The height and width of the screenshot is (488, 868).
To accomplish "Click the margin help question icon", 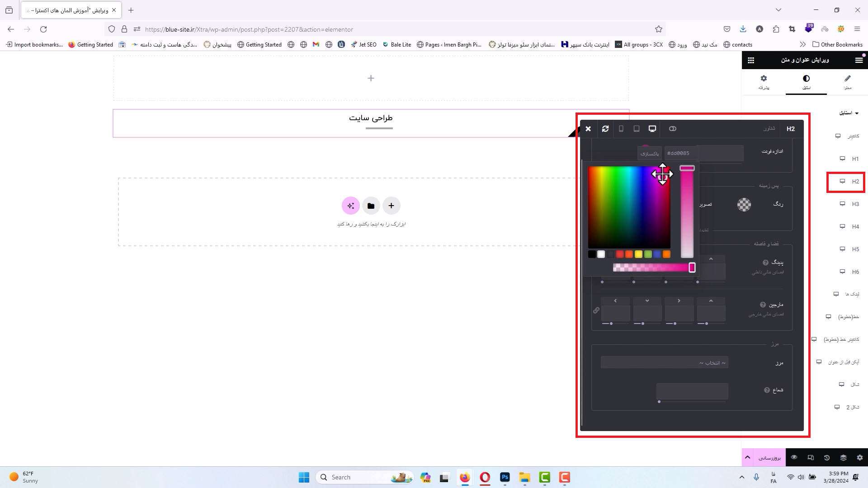I will (763, 305).
